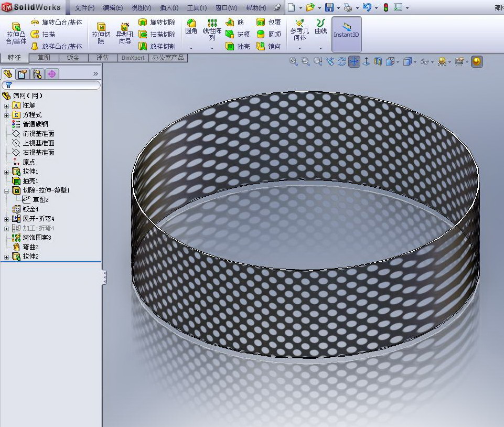Select the 抽壳 shell tool

[238, 46]
